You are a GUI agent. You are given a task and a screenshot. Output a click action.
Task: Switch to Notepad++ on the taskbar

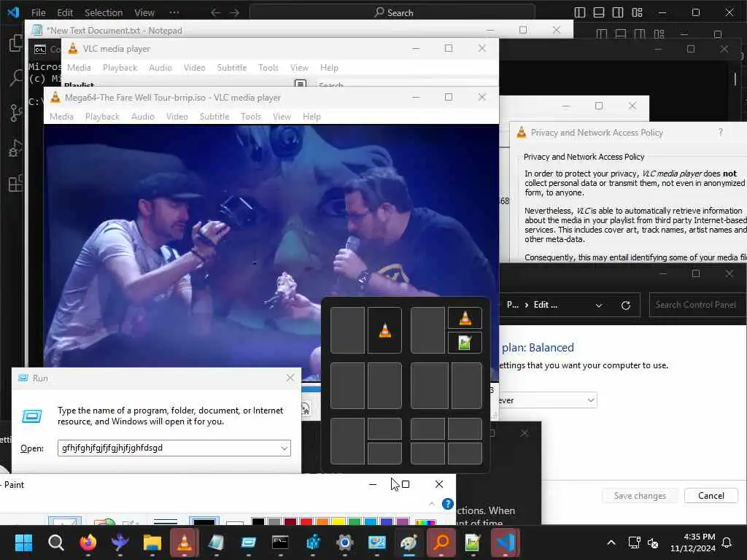pyautogui.click(x=473, y=542)
